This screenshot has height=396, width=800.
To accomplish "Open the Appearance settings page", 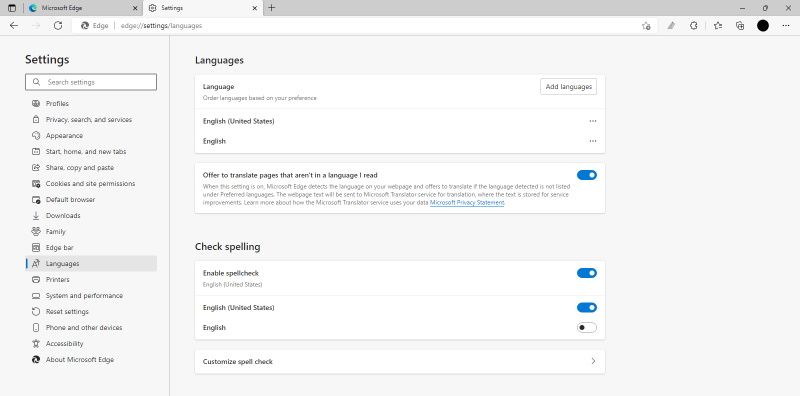I will (x=91, y=136).
